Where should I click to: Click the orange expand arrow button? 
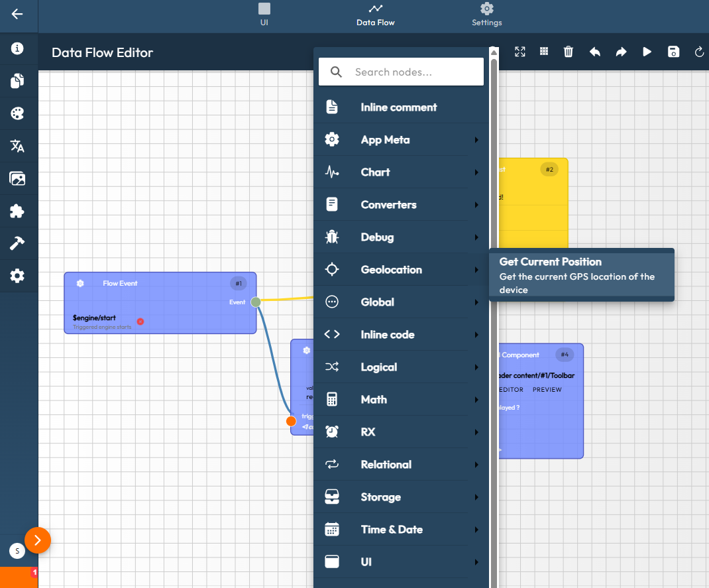tap(38, 540)
